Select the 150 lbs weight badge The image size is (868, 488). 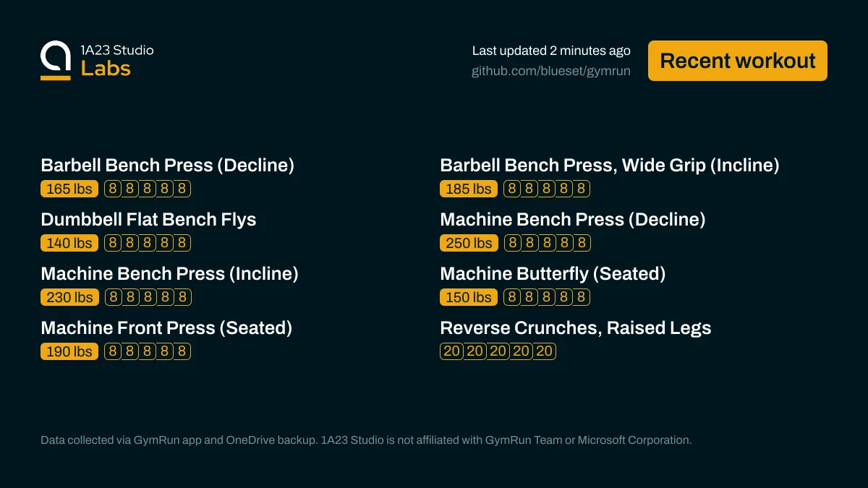click(469, 297)
